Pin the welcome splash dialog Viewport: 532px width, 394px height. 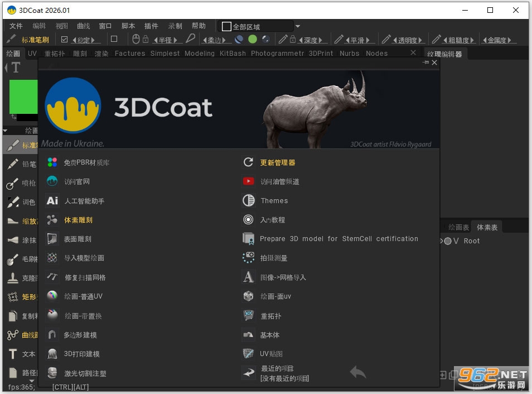pos(426,63)
